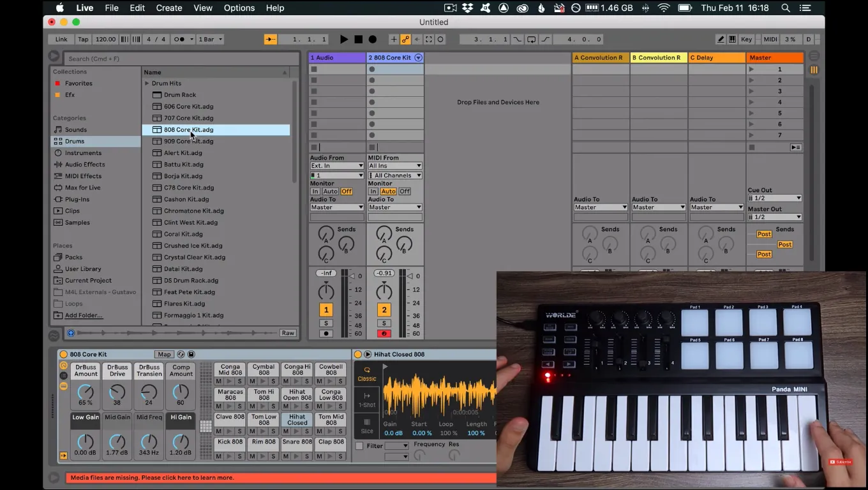Set 808 Core Kit track monitor to Off
The width and height of the screenshot is (868, 490).
coord(405,191)
